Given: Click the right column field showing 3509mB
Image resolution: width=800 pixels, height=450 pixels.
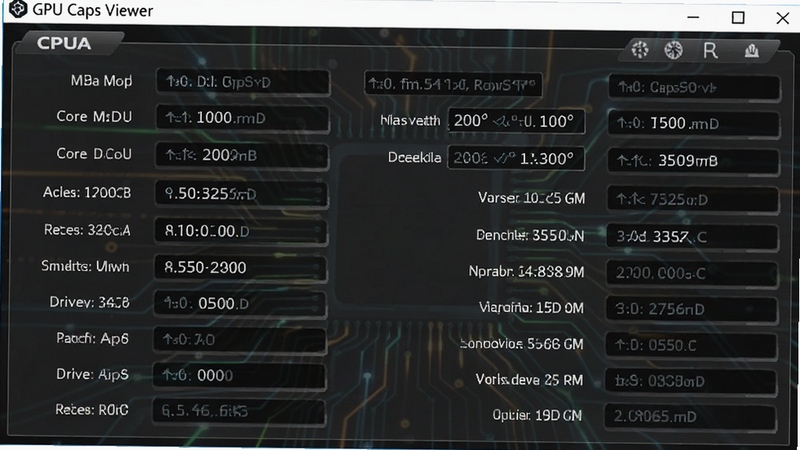Looking at the screenshot, I should pyautogui.click(x=693, y=161).
